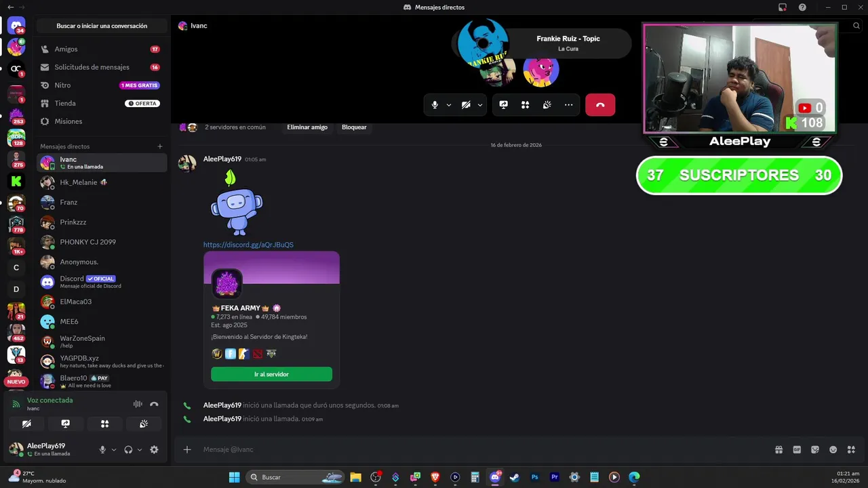
Task: Open sticker picker in message bar
Action: (815, 449)
